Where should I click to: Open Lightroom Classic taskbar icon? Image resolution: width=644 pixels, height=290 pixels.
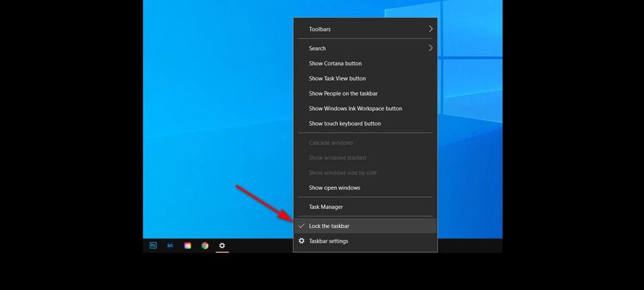pos(170,245)
